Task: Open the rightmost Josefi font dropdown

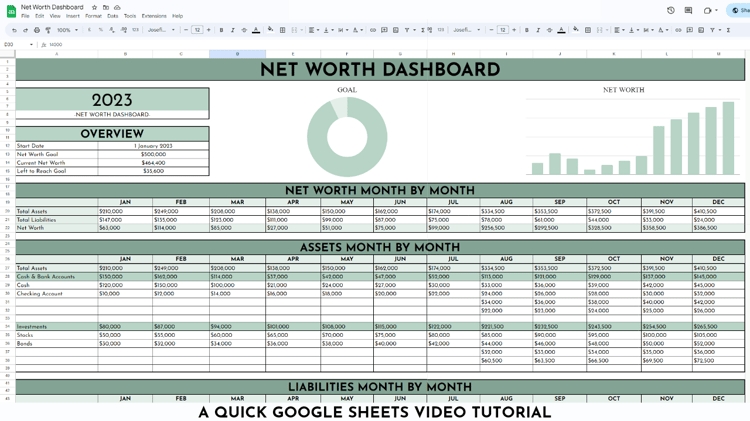Action: click(x=467, y=30)
